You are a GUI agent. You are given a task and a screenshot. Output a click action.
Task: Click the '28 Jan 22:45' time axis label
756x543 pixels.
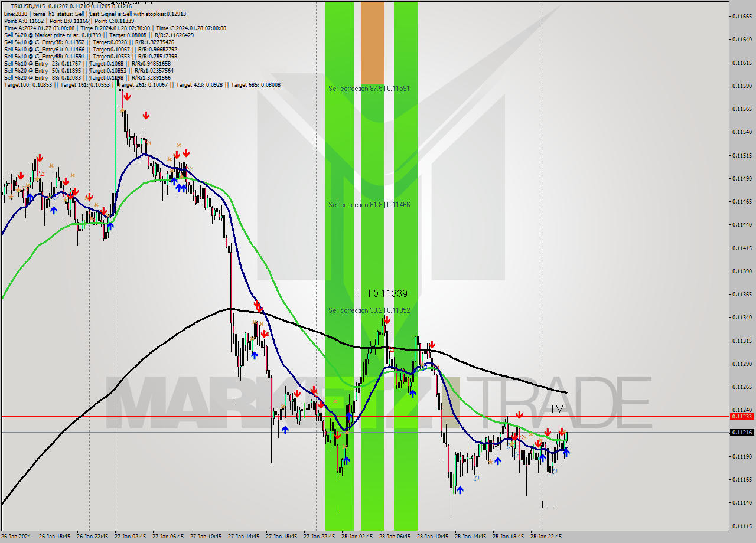546,537
